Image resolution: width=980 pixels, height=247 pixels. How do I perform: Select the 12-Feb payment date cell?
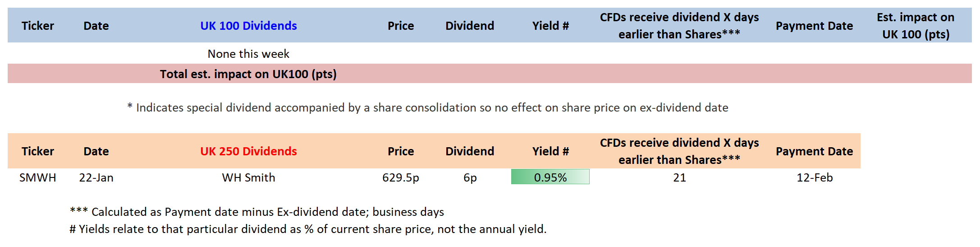coord(814,177)
